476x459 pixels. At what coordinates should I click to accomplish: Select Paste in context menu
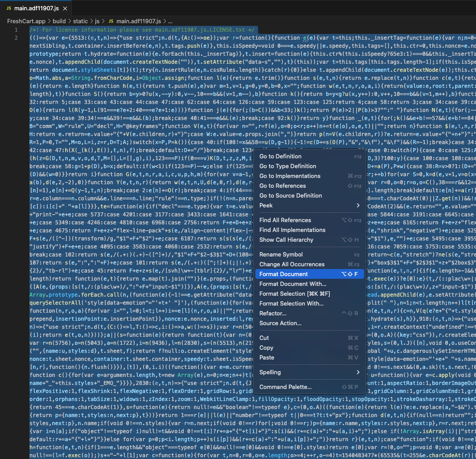309,358
